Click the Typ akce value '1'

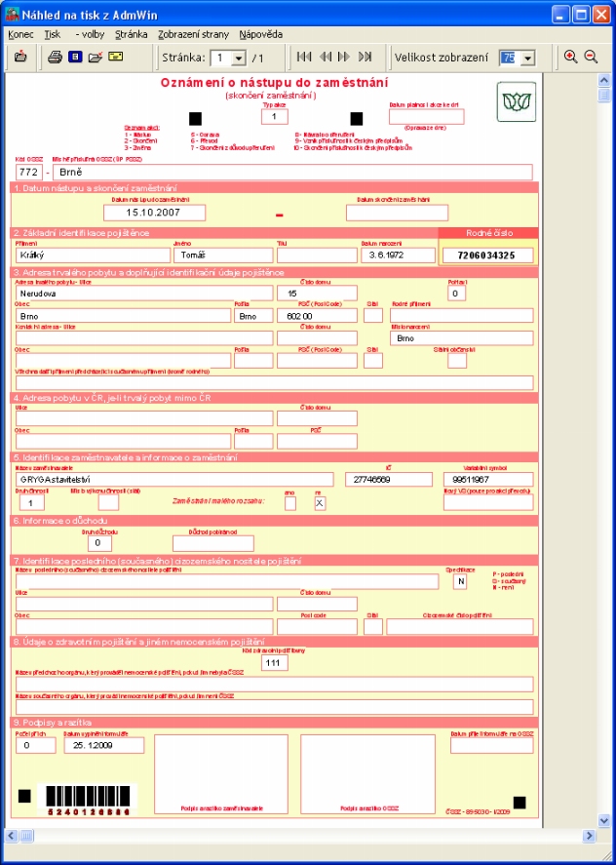pyautogui.click(x=274, y=117)
